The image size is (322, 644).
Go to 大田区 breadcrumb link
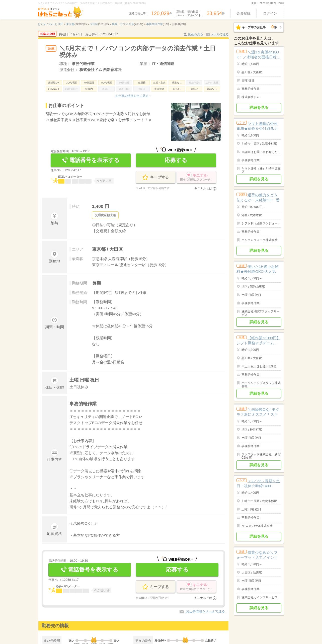click(94, 24)
